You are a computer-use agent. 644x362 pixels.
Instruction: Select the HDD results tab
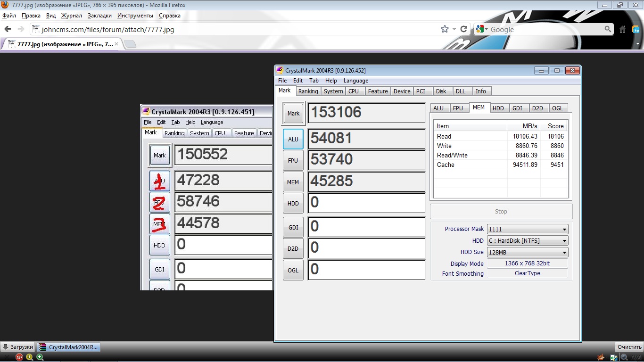(x=498, y=108)
